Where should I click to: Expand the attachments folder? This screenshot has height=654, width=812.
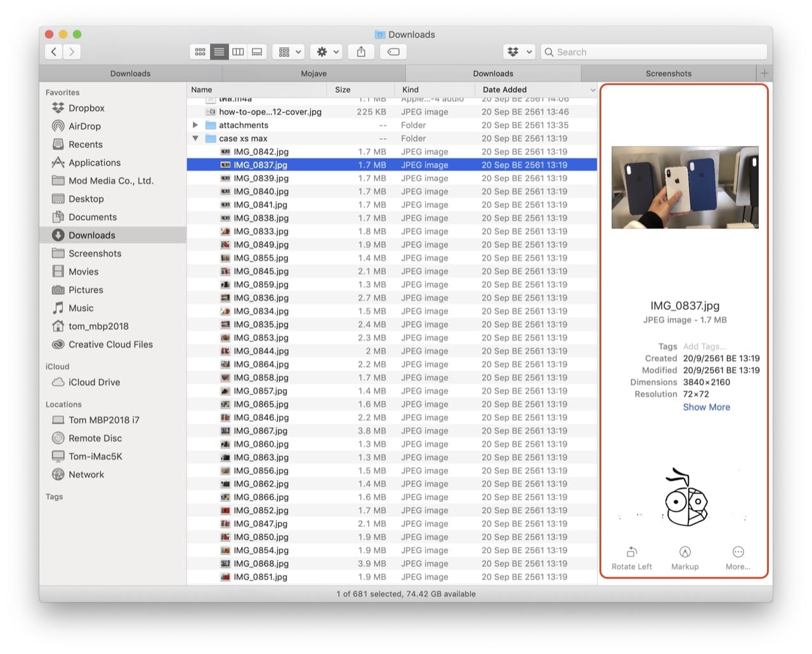pyautogui.click(x=195, y=125)
